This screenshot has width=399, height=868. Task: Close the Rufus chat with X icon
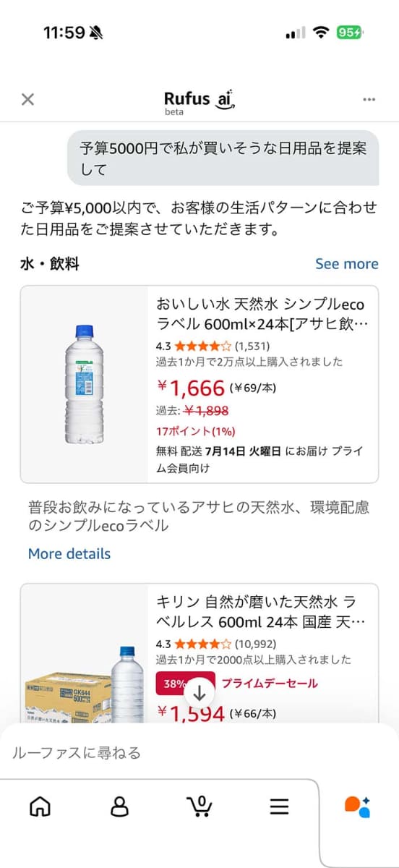click(27, 99)
